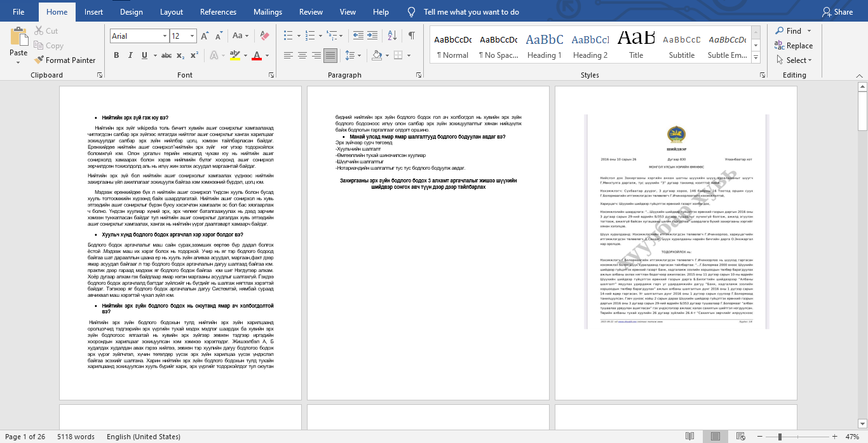The height and width of the screenshot is (443, 868).
Task: Open language settings: English (United States)
Action: [x=144, y=437]
